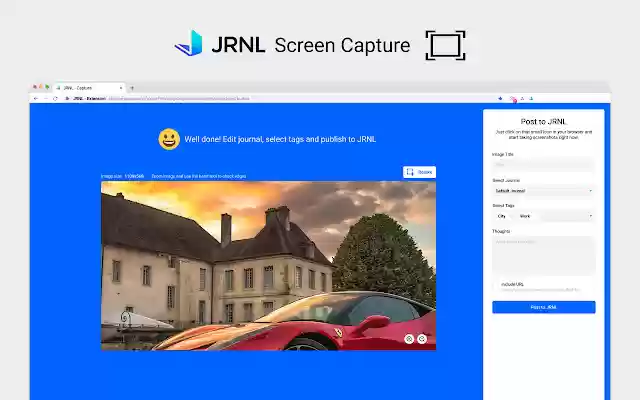
Task: Reload the page with the refresh icon
Action: click(x=55, y=98)
